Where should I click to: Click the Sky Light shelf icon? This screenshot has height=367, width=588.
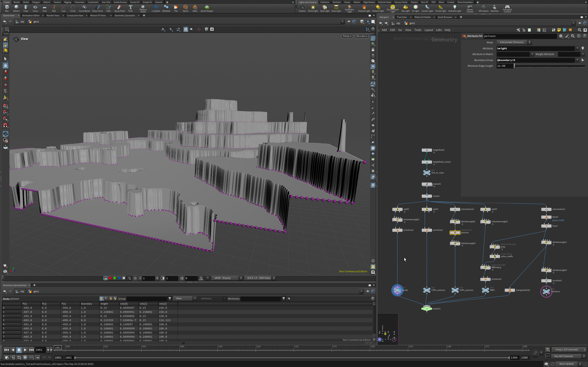pos(405,8)
